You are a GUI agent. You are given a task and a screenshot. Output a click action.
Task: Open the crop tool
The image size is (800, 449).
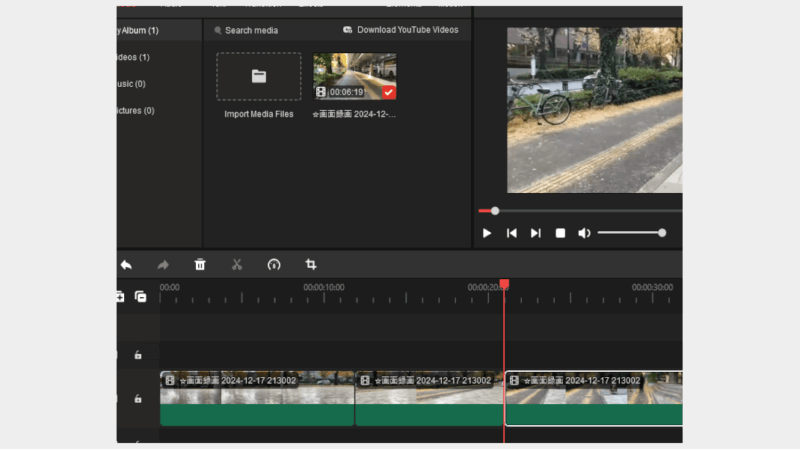311,264
